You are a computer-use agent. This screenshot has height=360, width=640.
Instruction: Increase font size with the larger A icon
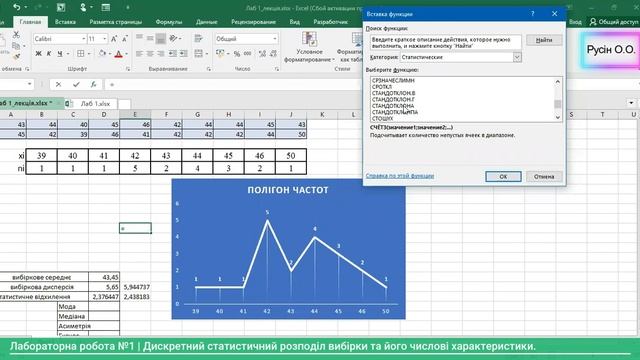click(x=114, y=39)
